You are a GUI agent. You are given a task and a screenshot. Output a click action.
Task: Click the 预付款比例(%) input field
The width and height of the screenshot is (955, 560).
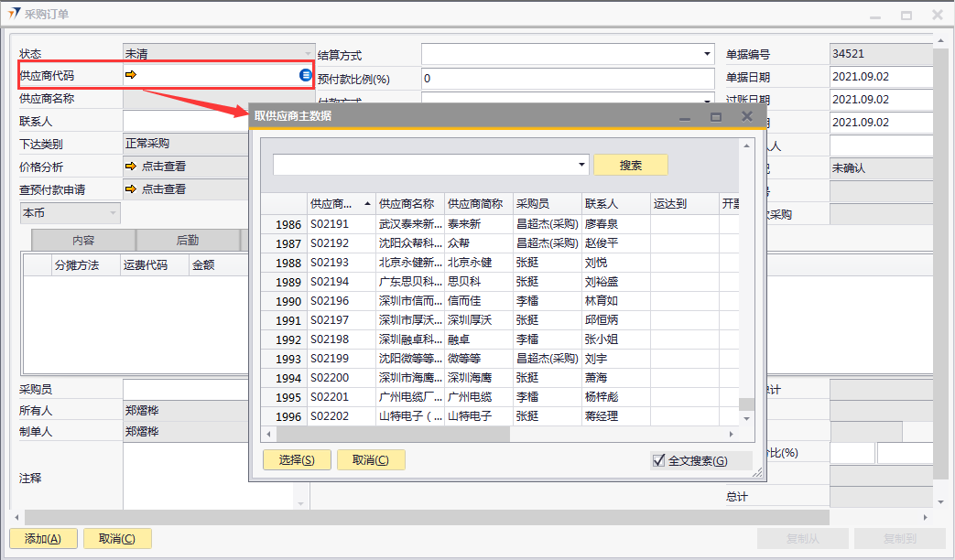point(568,79)
